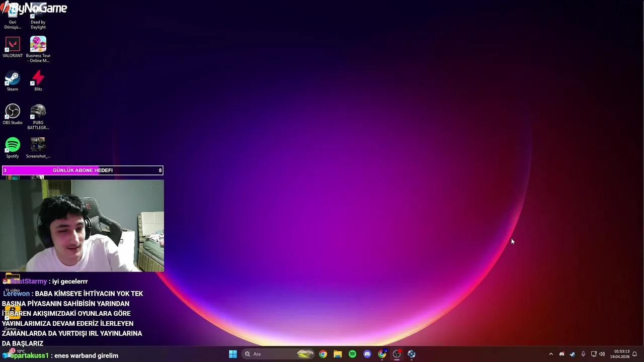Open the VALORANT desktop shortcut
Viewport: 644px width, 362px height.
pos(13,47)
